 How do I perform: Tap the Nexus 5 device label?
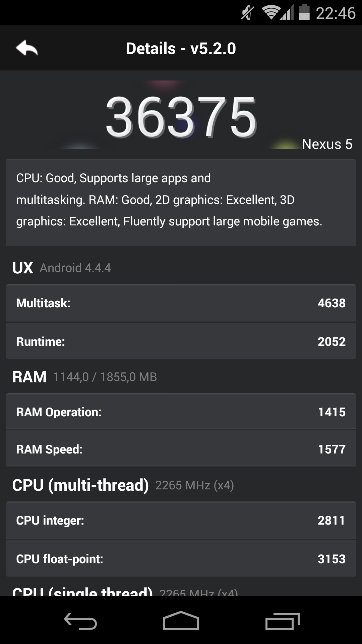327,144
